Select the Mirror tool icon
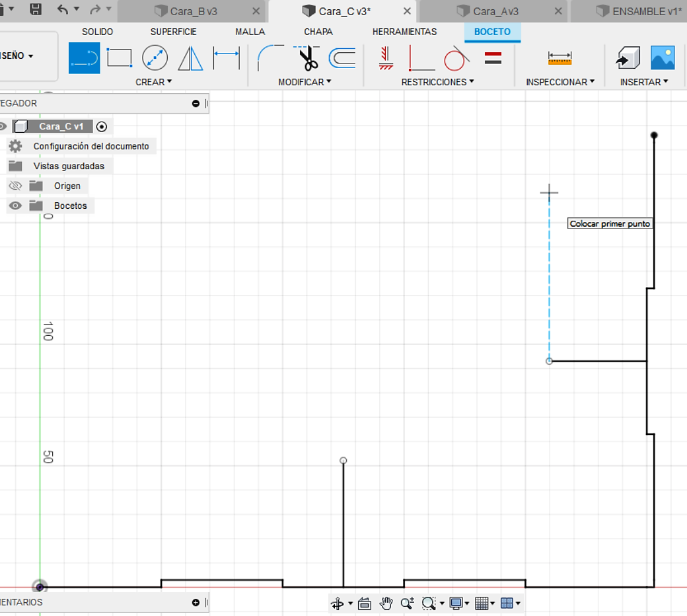The width and height of the screenshot is (687, 616). [x=190, y=58]
